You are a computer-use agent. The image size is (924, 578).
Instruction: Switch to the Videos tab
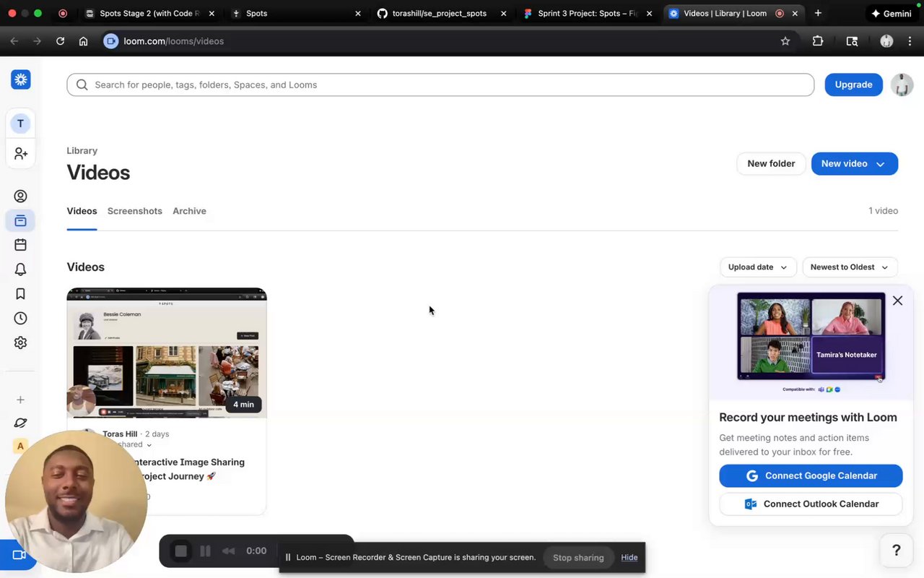click(82, 211)
